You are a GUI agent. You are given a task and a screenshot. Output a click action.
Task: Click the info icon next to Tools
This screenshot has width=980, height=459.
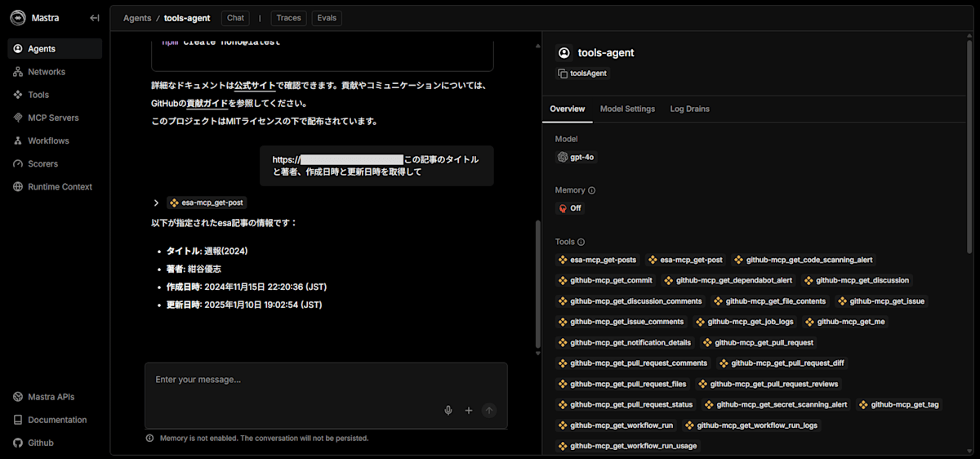[581, 242]
